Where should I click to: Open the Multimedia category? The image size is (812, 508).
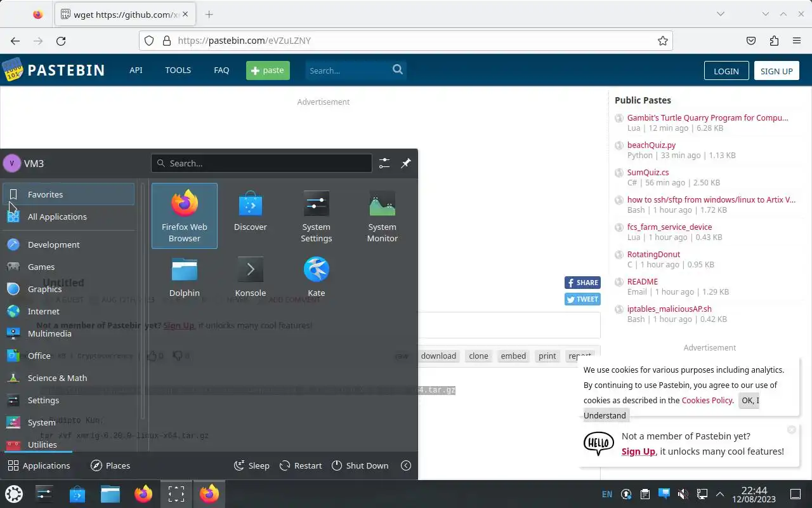coord(69,333)
